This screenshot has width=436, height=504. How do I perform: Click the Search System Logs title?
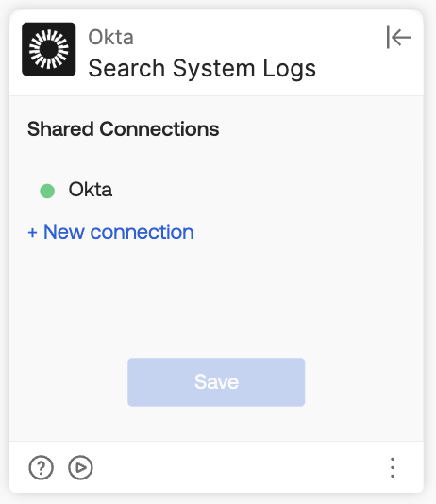(x=202, y=69)
